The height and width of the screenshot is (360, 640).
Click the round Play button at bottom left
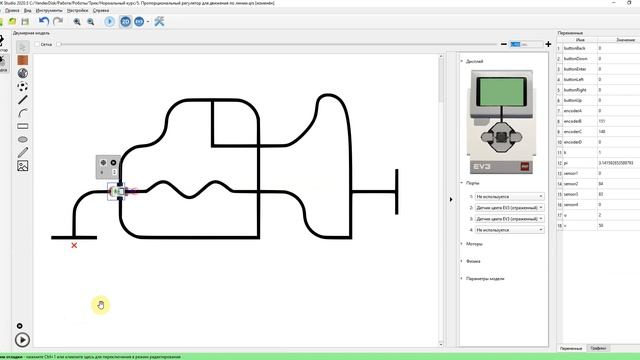pos(22,340)
